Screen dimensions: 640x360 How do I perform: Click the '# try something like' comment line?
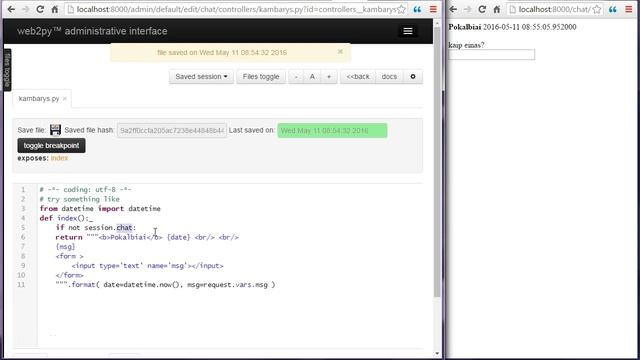(80, 199)
